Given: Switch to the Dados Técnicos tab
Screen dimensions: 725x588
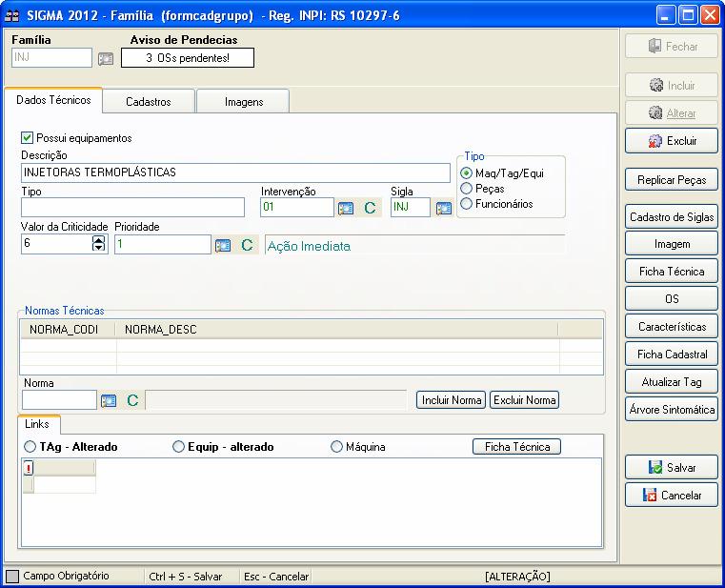Looking at the screenshot, I should (53, 100).
